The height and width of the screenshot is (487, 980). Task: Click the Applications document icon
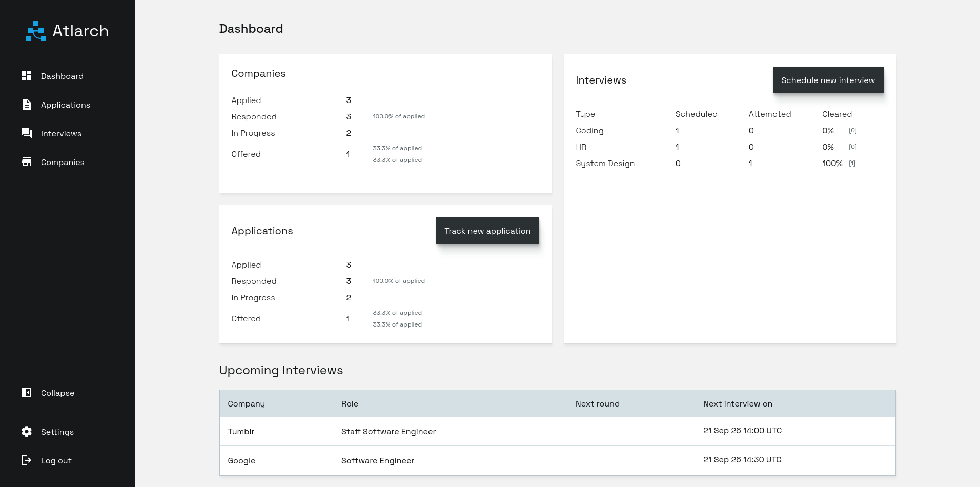click(27, 105)
